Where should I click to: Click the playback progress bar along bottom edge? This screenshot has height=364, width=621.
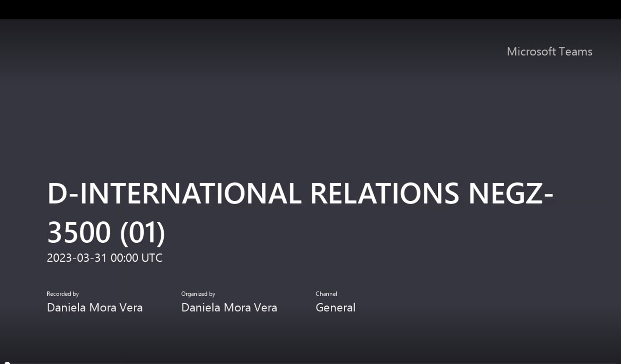[x=310, y=363]
